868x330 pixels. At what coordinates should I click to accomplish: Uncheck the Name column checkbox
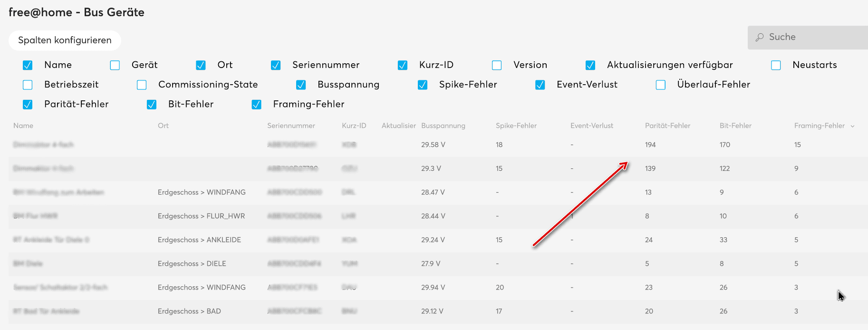coord(28,65)
